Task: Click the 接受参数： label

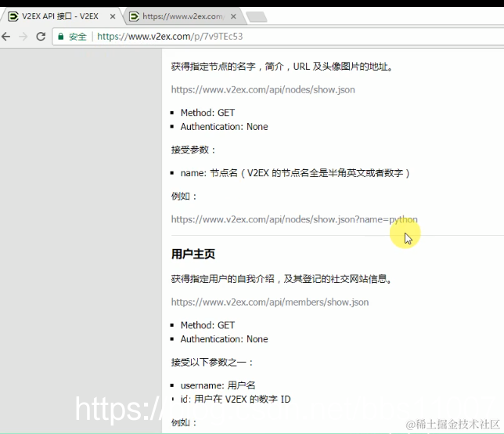Action: (193, 150)
